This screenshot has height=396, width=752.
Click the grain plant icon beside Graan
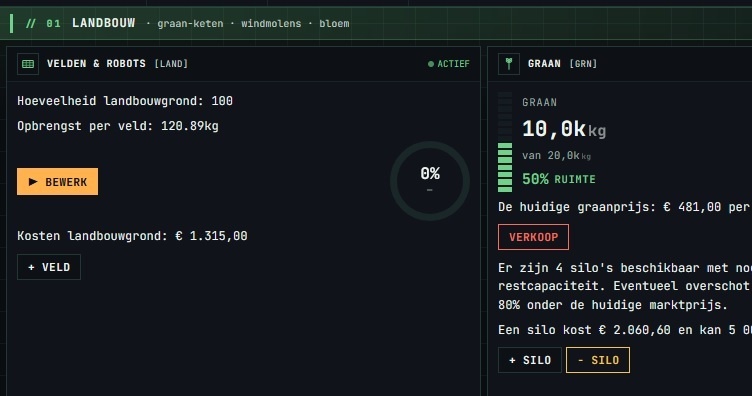click(x=509, y=64)
